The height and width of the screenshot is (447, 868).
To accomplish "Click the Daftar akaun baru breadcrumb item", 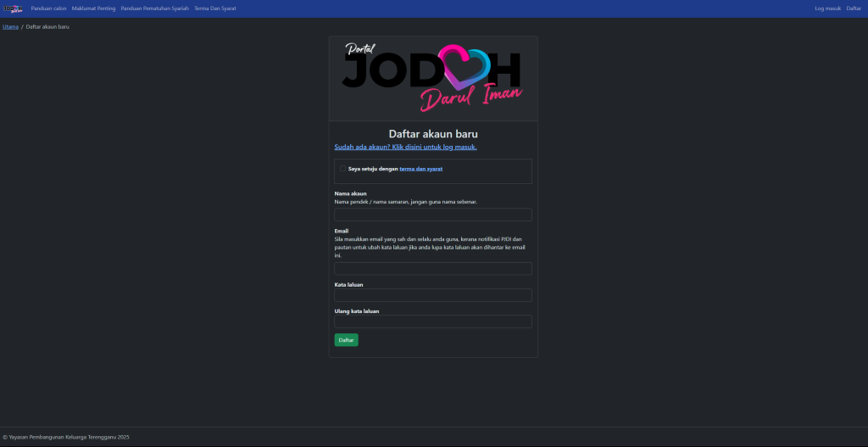I will click(47, 27).
